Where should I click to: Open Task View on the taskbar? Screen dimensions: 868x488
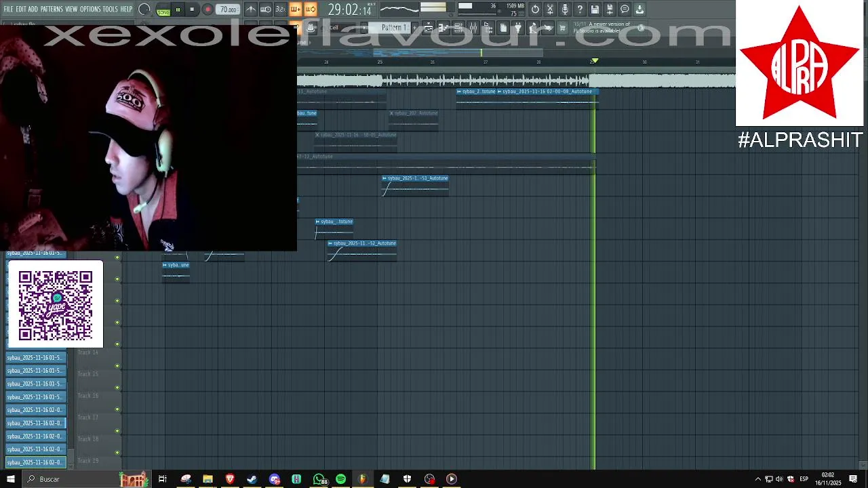coord(163,479)
